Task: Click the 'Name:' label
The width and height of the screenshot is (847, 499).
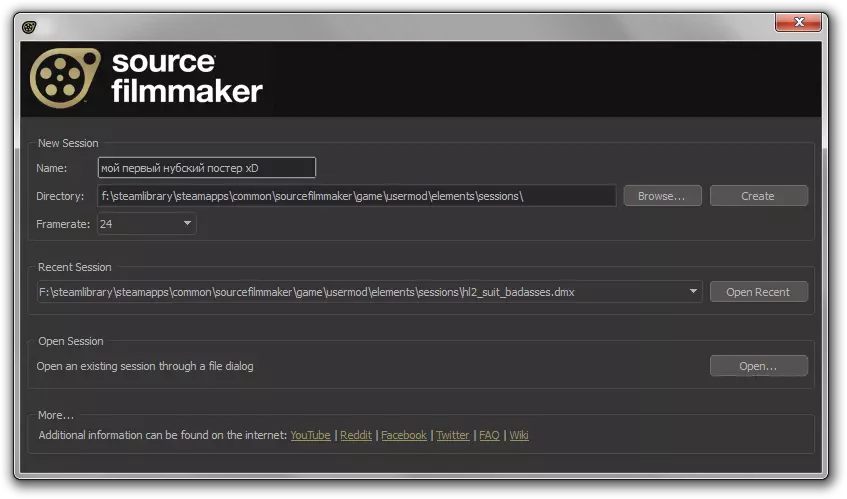Action: (52, 168)
